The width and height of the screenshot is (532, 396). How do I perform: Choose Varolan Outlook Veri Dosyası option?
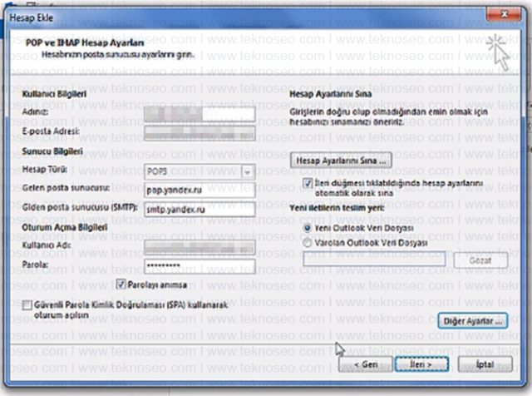(x=308, y=243)
